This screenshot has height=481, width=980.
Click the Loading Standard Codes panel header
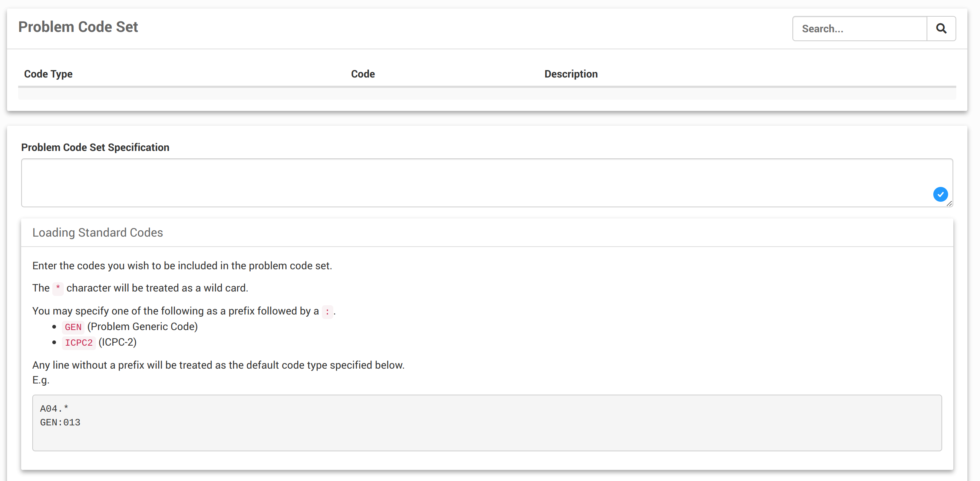pyautogui.click(x=98, y=233)
